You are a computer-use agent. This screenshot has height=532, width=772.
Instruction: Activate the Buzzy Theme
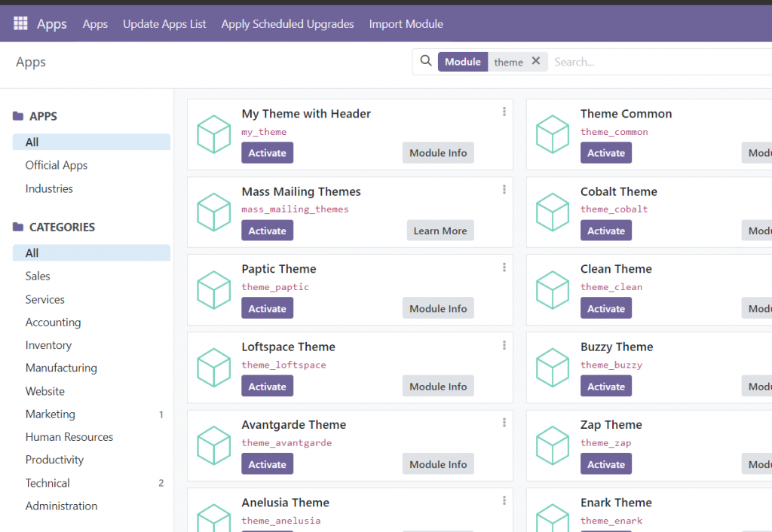[606, 386]
